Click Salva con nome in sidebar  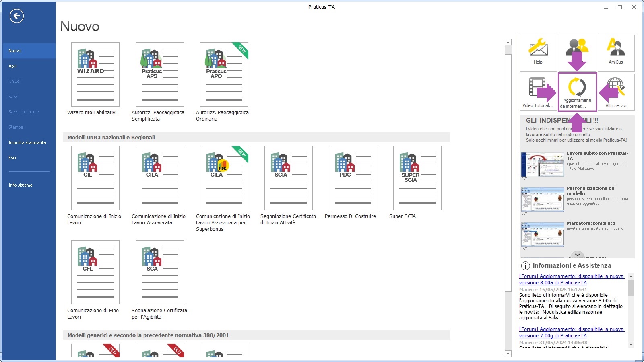[x=29, y=112]
